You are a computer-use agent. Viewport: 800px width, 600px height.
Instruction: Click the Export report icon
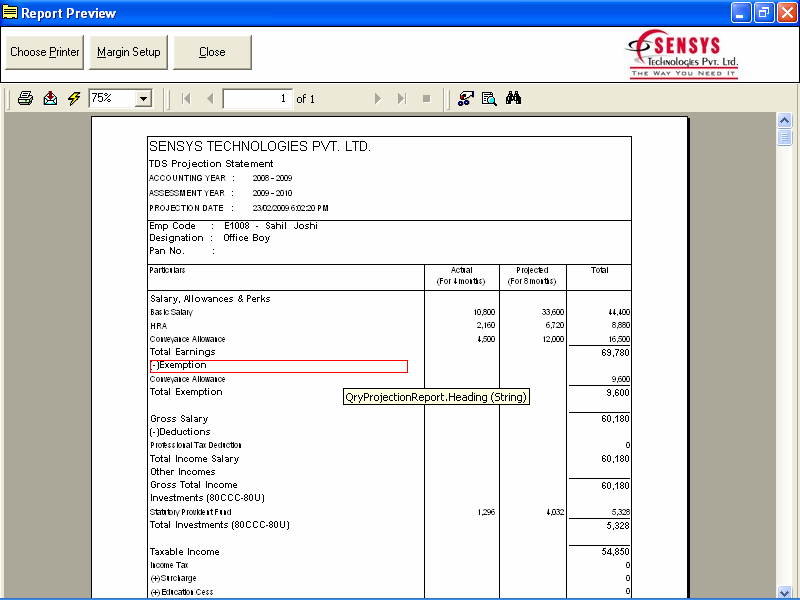coord(50,98)
